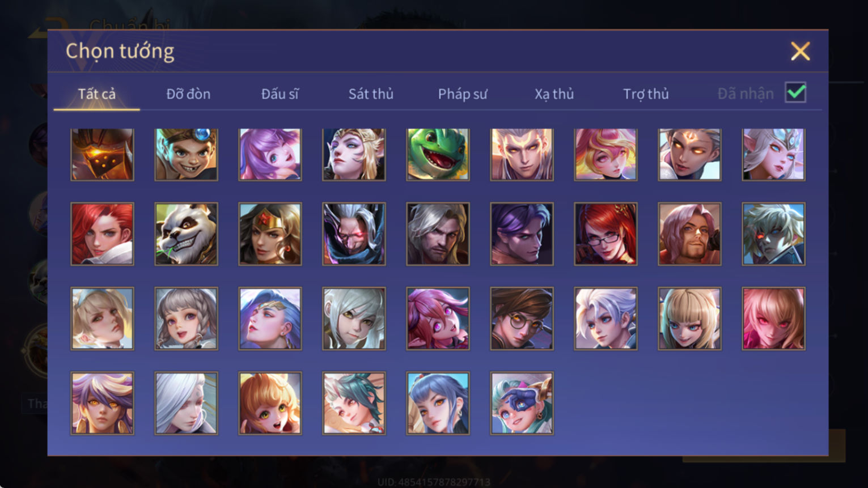Open the Xạ thủ tab

click(x=554, y=94)
